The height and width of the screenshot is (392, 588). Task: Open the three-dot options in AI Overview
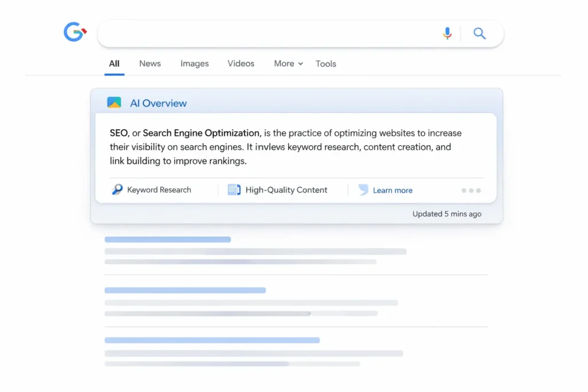(x=471, y=190)
